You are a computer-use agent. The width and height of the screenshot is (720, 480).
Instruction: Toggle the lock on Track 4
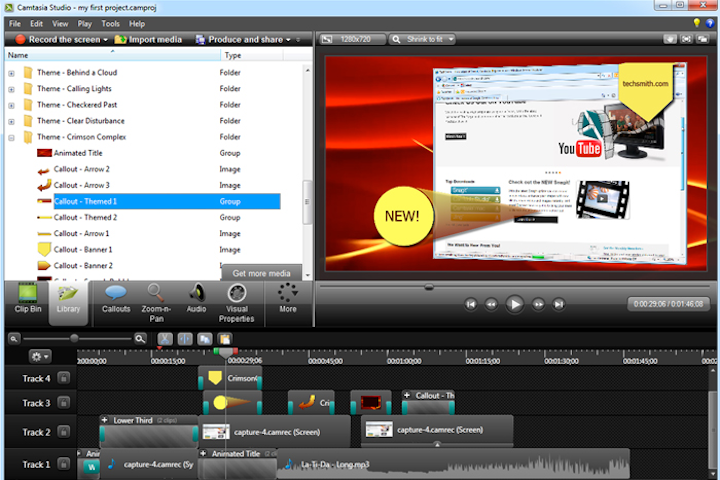(64, 378)
